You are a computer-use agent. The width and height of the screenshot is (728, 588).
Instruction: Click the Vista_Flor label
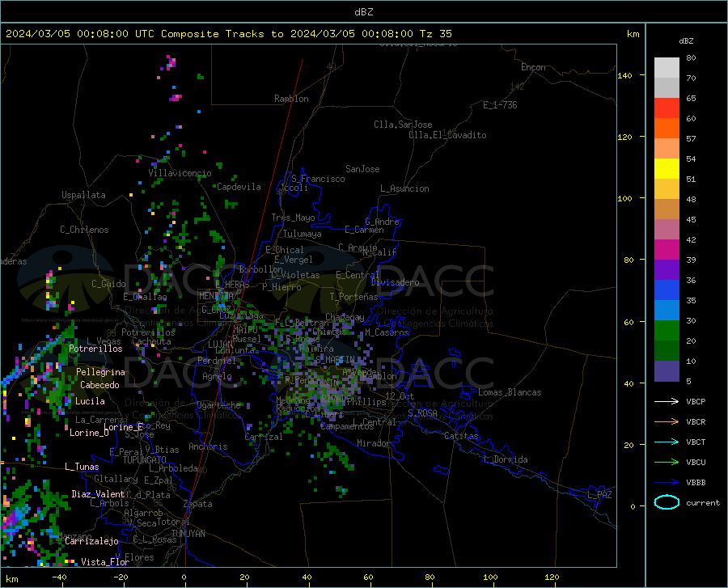(105, 562)
